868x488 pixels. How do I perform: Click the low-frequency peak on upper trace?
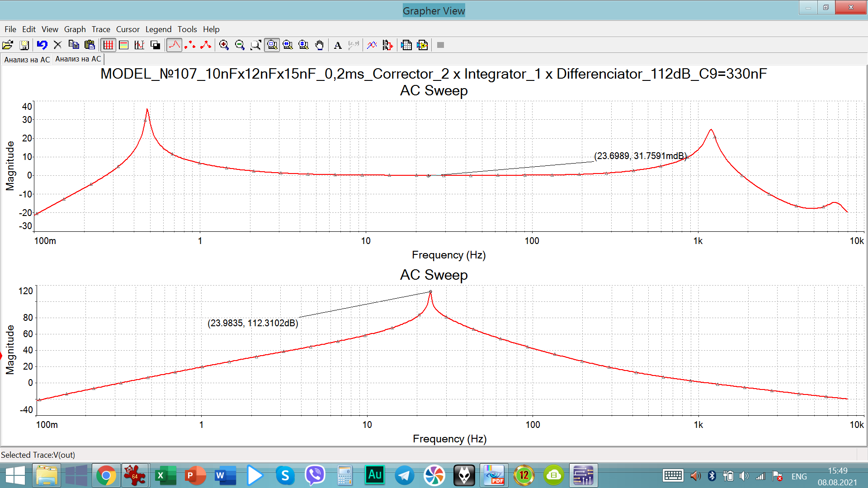tap(147, 110)
